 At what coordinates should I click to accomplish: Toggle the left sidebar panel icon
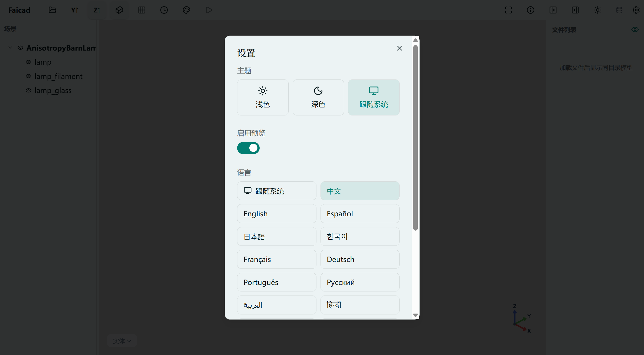553,10
